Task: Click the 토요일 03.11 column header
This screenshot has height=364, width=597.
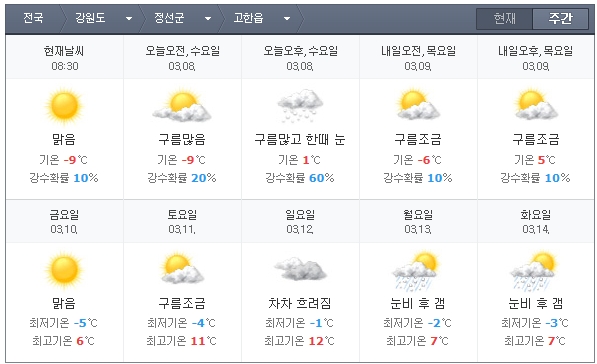Action: pos(182,221)
